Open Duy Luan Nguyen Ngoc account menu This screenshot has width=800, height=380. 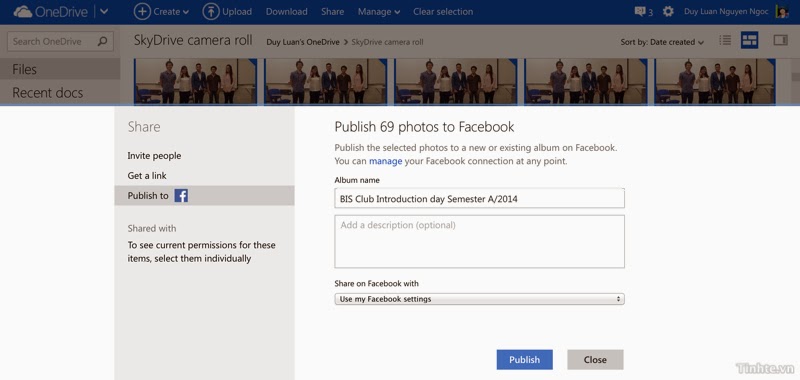[x=726, y=11]
